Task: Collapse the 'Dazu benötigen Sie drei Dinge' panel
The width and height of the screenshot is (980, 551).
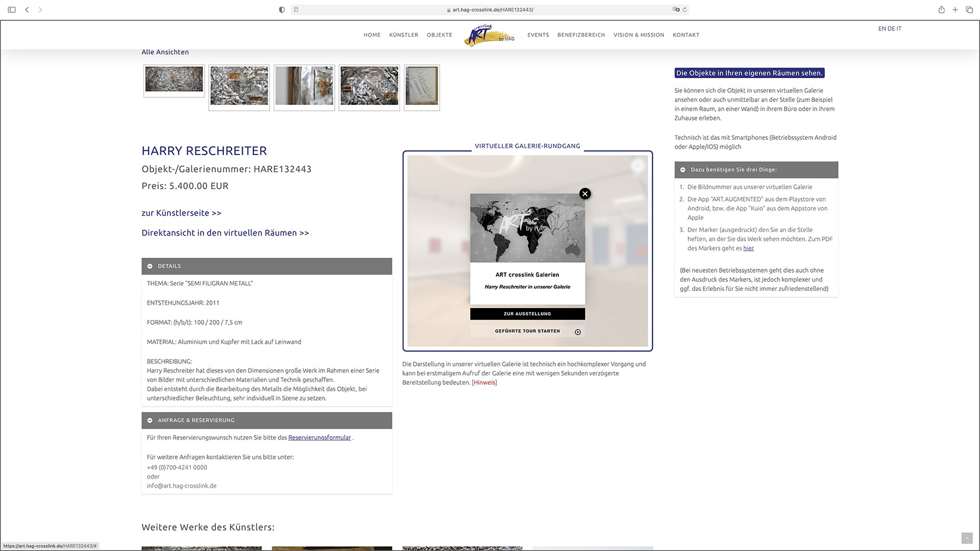Action: (x=683, y=170)
